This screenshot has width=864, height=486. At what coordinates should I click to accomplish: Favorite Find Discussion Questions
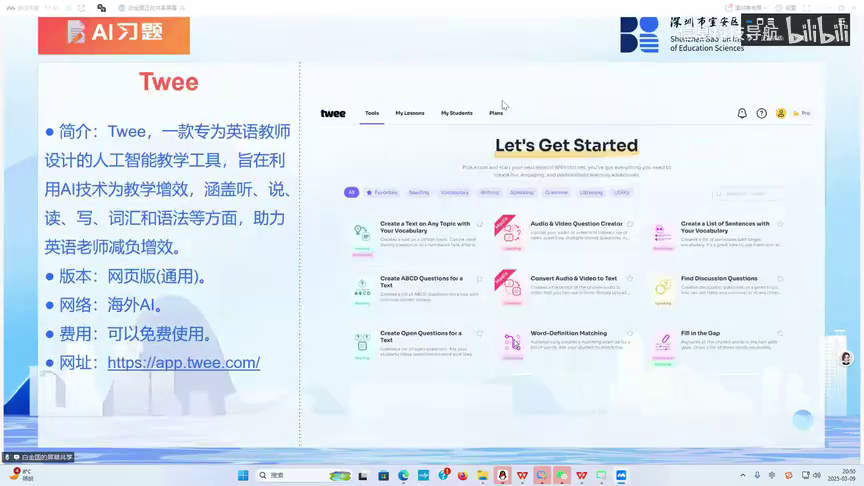click(x=780, y=278)
